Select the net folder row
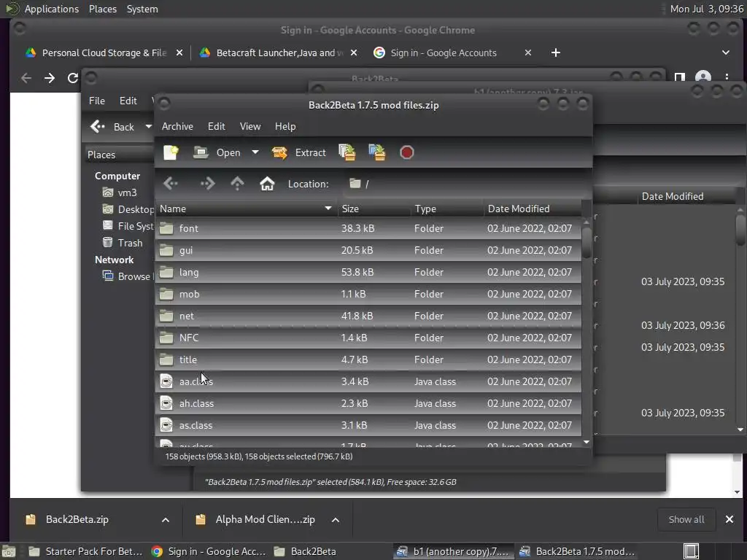Image resolution: width=747 pixels, height=560 pixels. (368, 316)
